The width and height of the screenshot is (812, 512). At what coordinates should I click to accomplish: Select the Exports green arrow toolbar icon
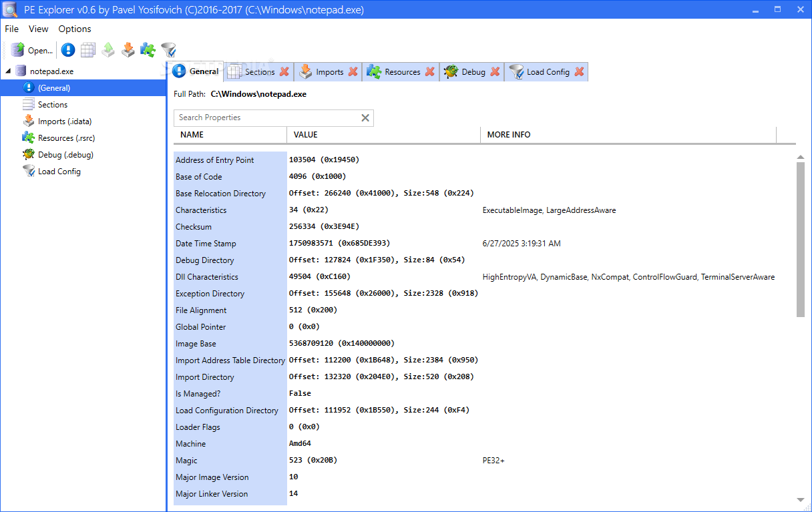108,50
